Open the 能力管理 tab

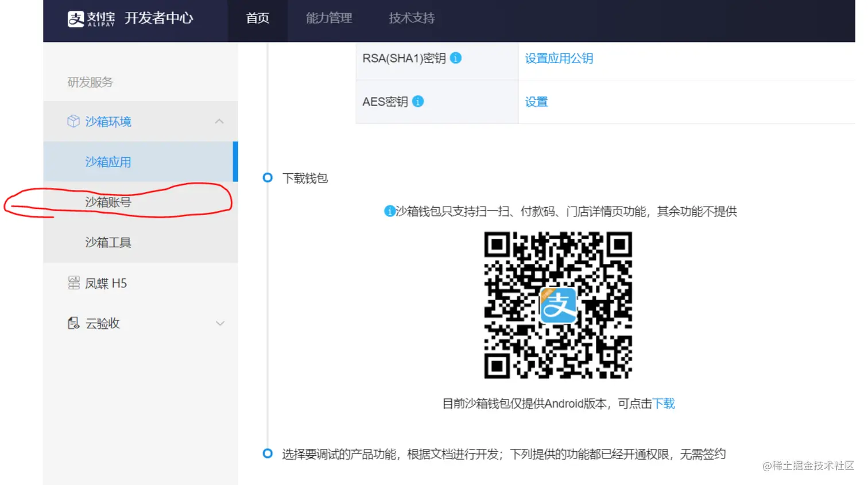coord(329,18)
